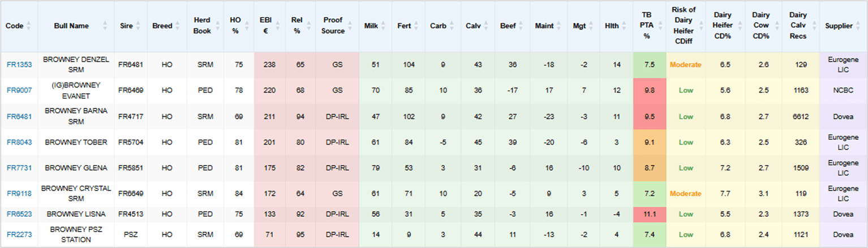Screen dimensions: 868x248
Task: Sort by Beef column header arrows
Action: 521,26
